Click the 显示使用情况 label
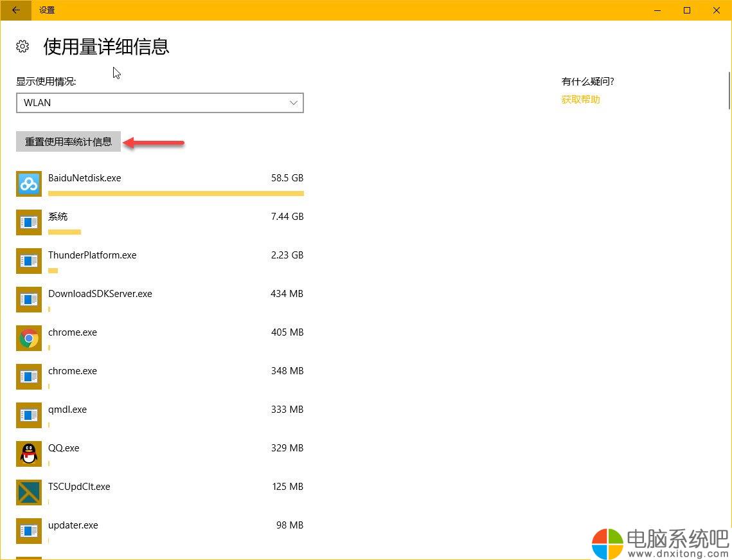Screen dimensions: 732x560 pos(46,82)
